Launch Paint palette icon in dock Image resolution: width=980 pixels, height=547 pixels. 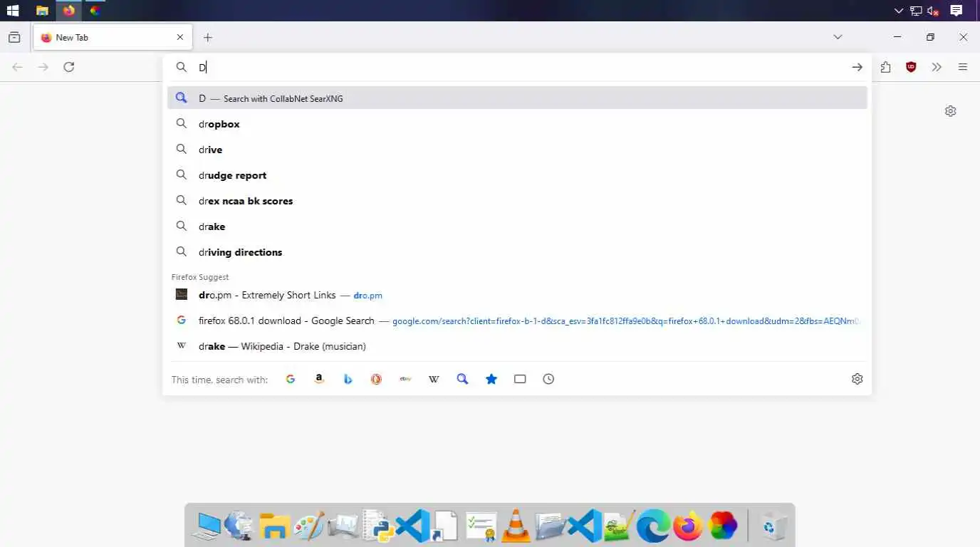pos(309,526)
